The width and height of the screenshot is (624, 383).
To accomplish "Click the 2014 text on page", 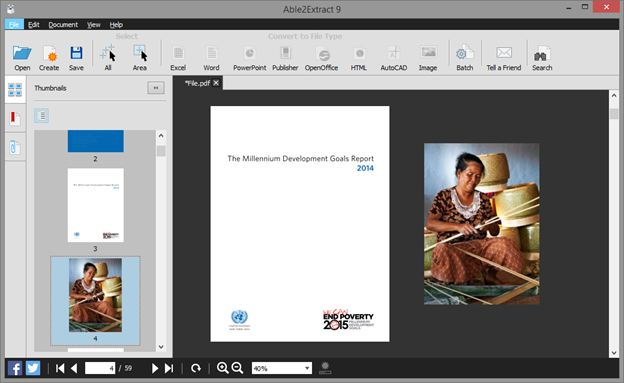I will (x=365, y=168).
